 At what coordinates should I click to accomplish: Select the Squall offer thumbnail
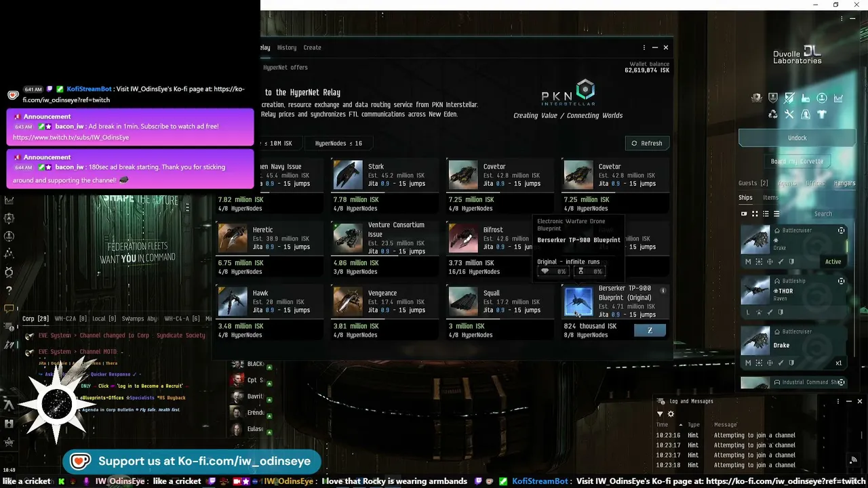pos(463,301)
